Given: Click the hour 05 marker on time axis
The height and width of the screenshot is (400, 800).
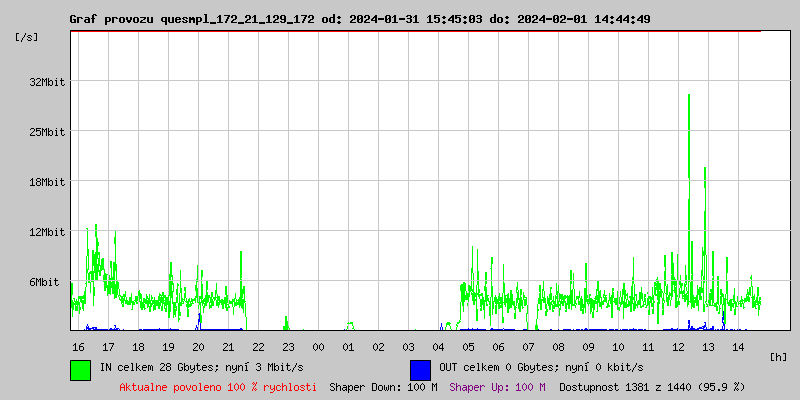Looking at the screenshot, I should [x=468, y=346].
